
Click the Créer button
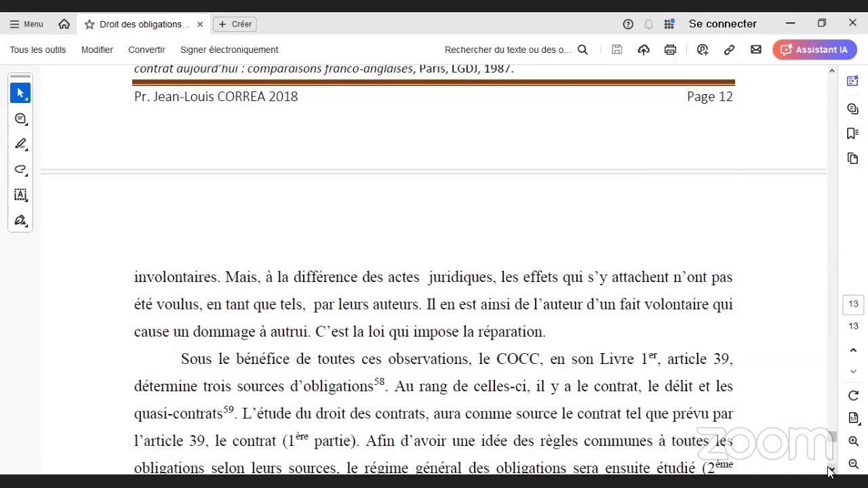point(235,24)
